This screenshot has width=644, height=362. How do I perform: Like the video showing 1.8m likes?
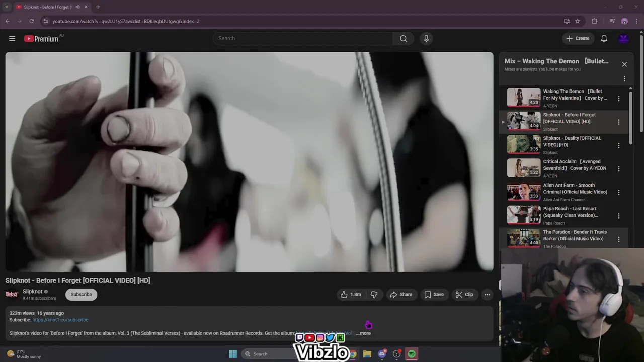(351, 295)
